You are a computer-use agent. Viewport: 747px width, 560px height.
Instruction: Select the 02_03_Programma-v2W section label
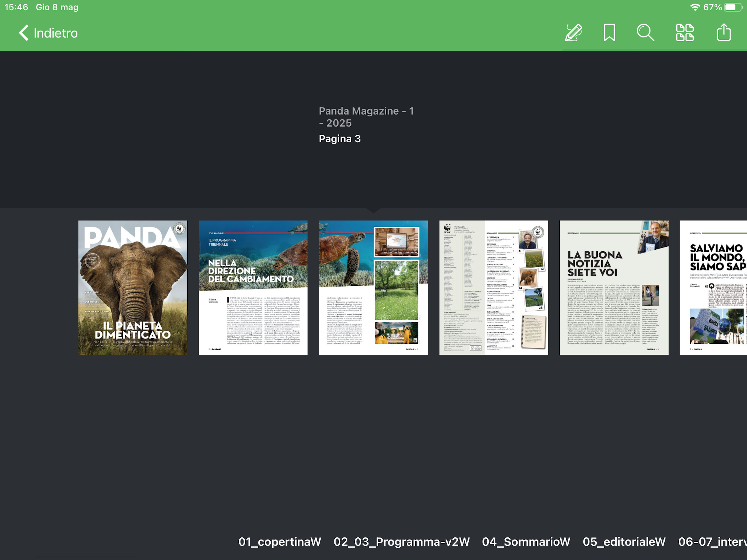(x=402, y=542)
